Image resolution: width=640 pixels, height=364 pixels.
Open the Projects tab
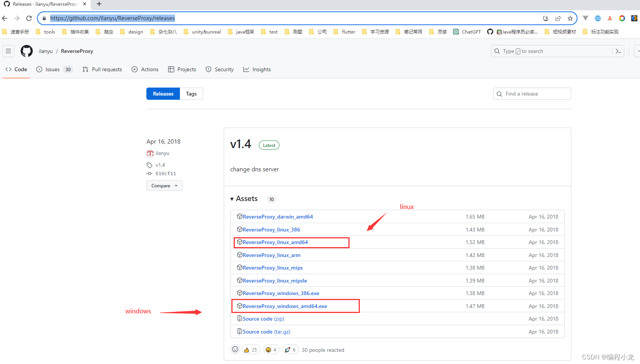click(182, 69)
